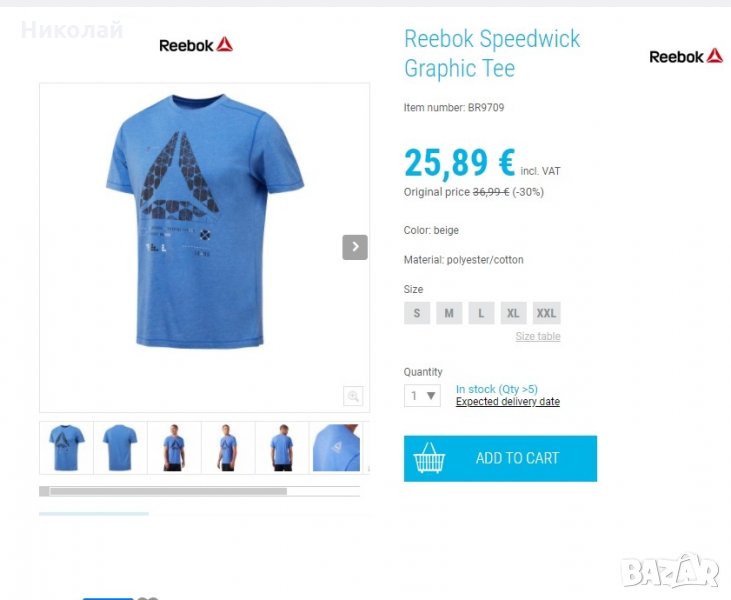The height and width of the screenshot is (600, 731).
Task: Click the magnifier zoom icon on product image
Action: click(353, 396)
